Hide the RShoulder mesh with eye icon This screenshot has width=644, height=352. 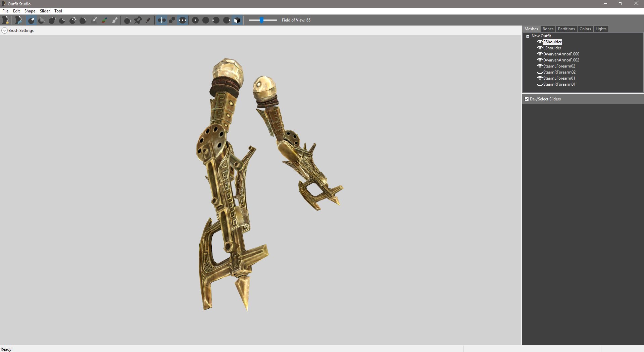[540, 42]
